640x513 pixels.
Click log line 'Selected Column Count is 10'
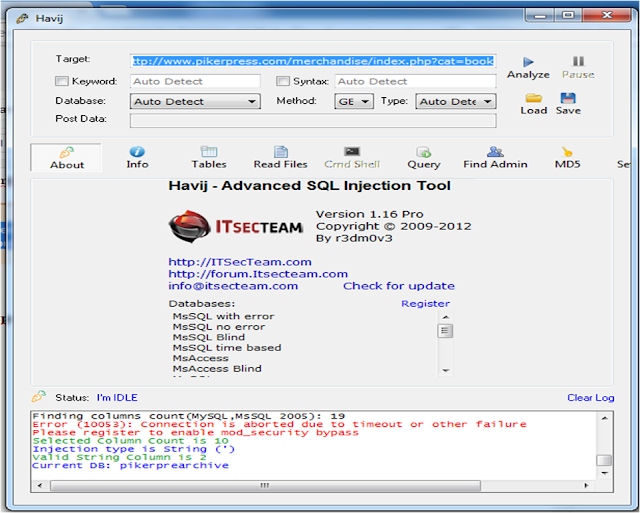coord(130,441)
